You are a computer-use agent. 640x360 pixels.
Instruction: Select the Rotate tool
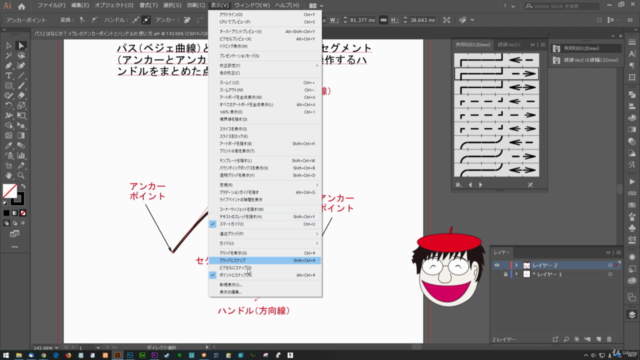coord(9,106)
